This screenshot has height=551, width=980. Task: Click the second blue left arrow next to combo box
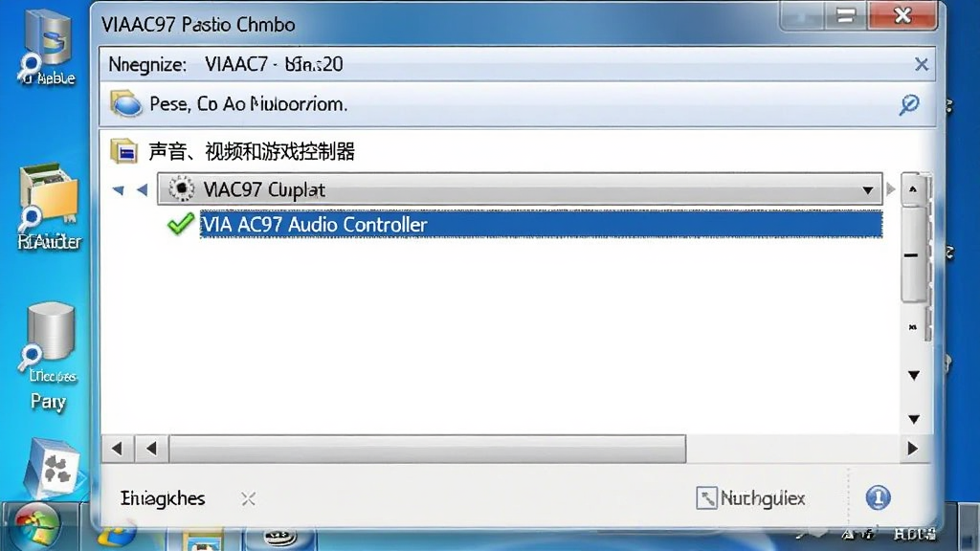coord(143,189)
